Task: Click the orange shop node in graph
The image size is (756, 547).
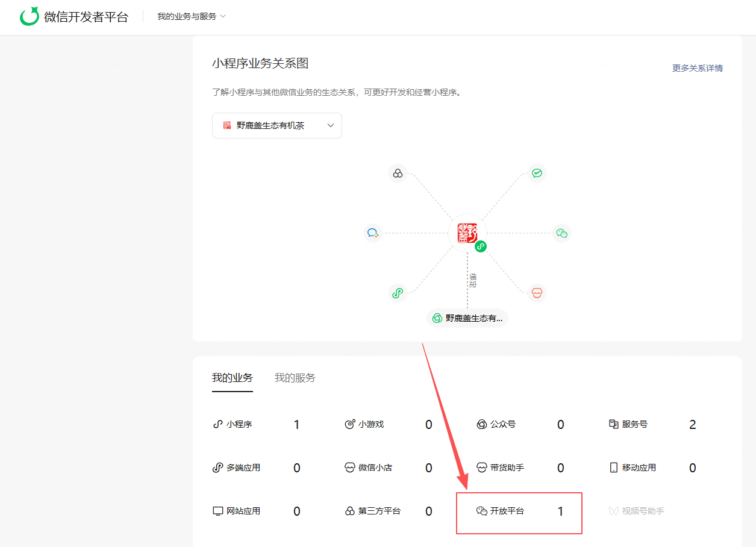Action: coord(536,293)
